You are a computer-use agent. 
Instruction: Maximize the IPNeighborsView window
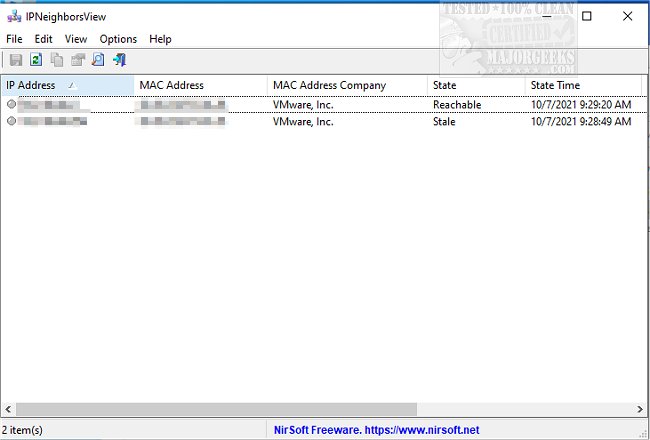tap(587, 16)
